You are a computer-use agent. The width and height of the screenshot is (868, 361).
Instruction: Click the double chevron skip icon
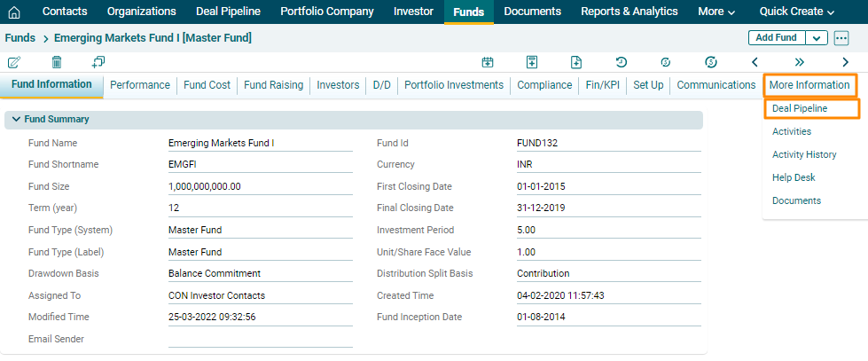click(x=800, y=62)
